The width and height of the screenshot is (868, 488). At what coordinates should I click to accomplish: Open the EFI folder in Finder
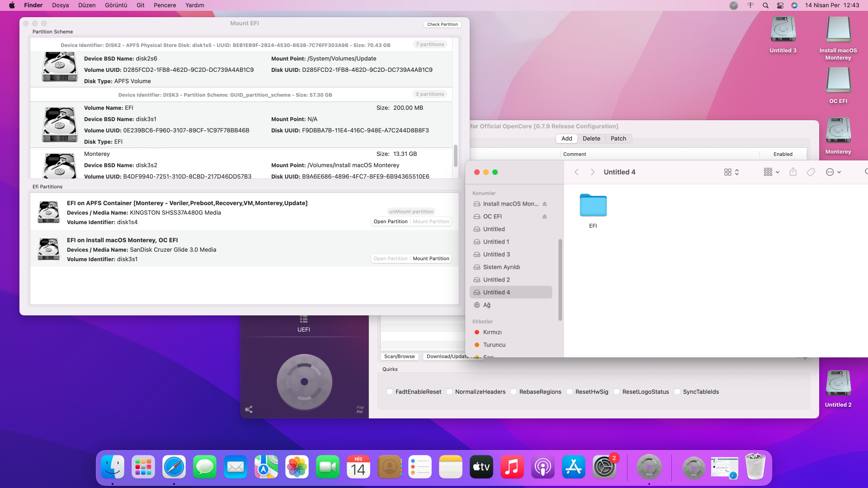[x=593, y=206]
